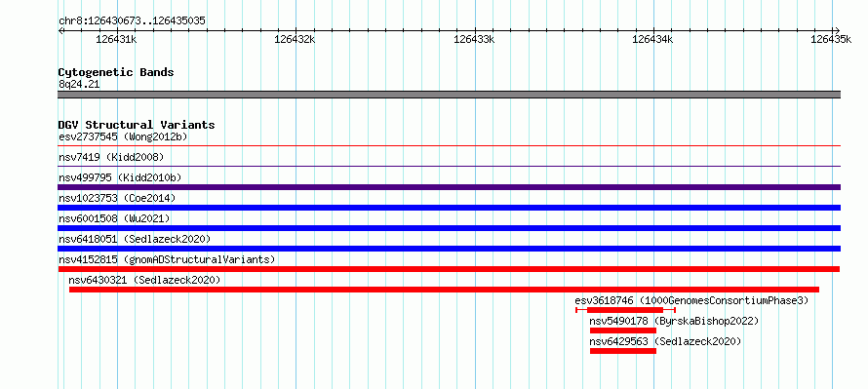Screen dimensions: 868x389
Task: Click the right arrowhead of the ruler
Action: coord(837,30)
